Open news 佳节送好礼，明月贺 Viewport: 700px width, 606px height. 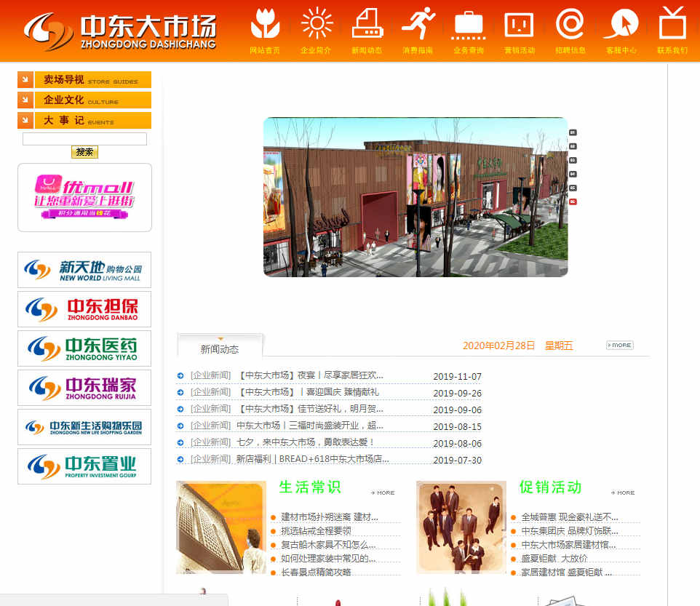(x=310, y=409)
